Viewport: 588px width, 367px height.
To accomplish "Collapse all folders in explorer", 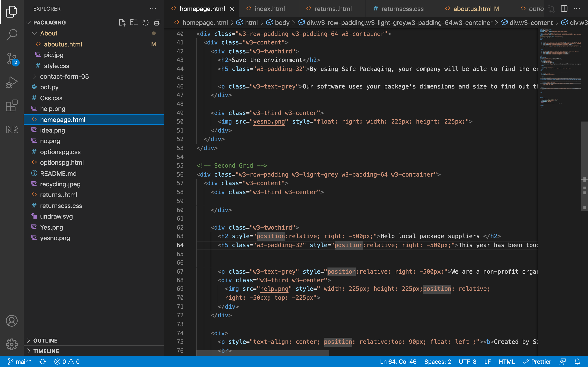I will (157, 23).
